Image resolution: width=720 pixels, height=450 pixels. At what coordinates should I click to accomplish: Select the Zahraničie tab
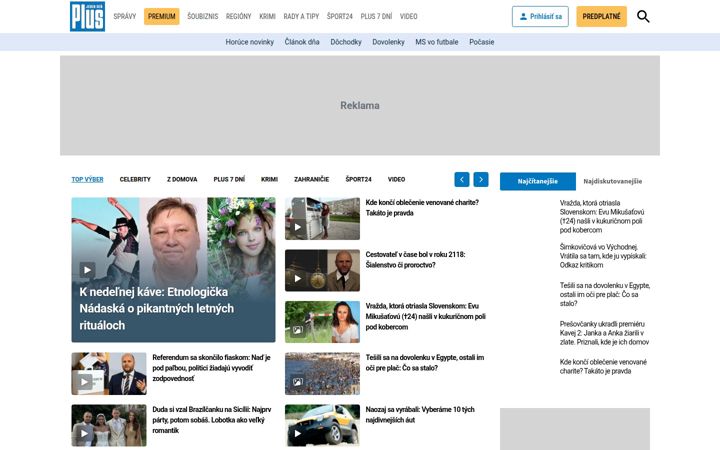311,180
